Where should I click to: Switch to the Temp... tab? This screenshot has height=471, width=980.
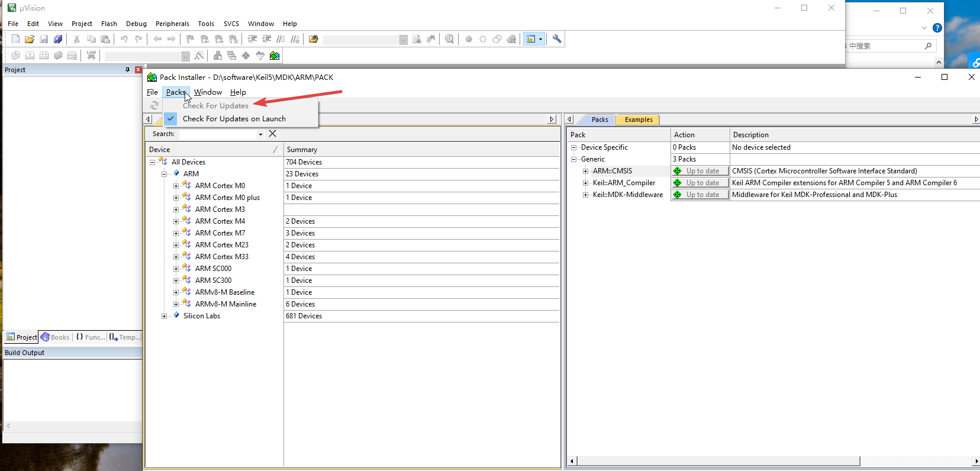(125, 337)
